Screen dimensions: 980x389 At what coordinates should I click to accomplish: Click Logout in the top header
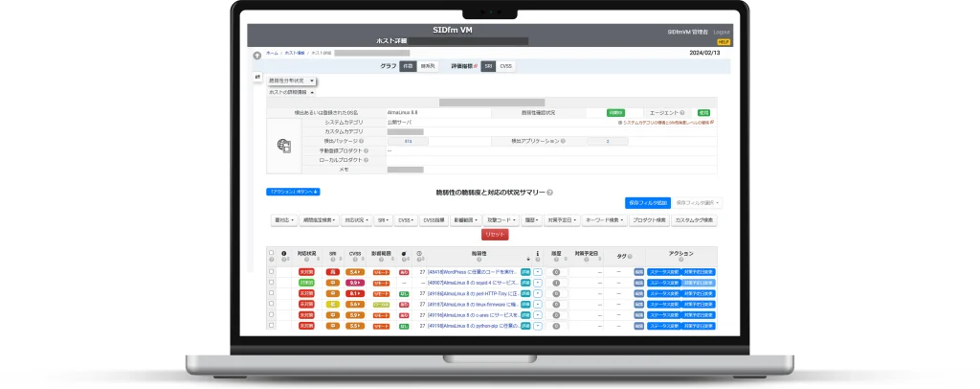722,32
